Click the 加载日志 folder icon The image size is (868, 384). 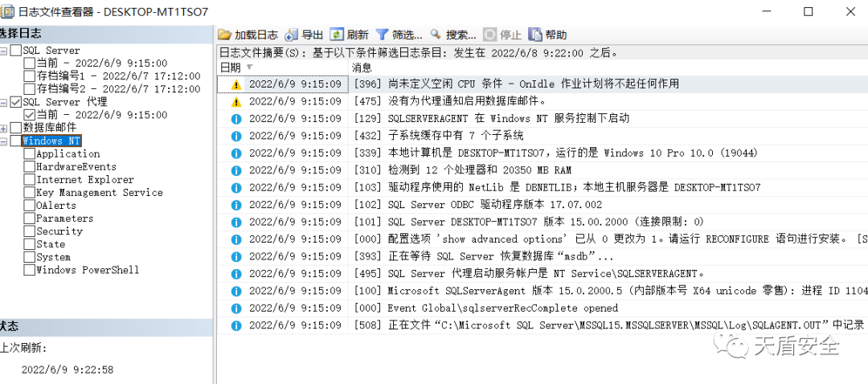pyautogui.click(x=224, y=35)
